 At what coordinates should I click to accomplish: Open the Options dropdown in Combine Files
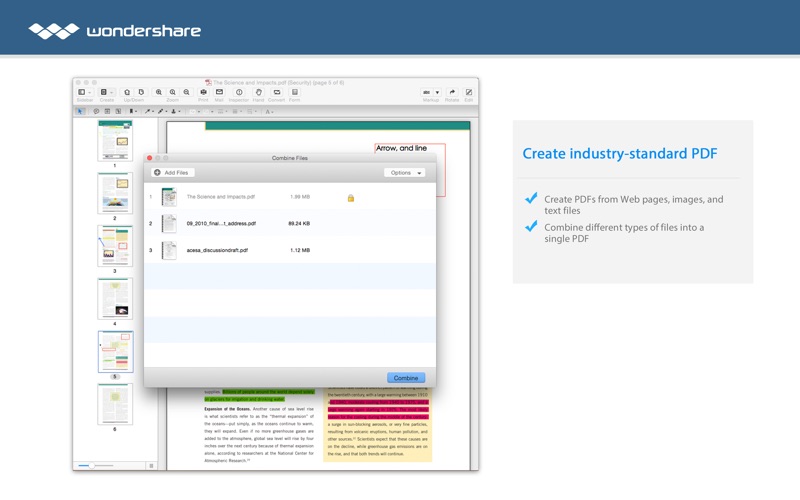(x=405, y=172)
